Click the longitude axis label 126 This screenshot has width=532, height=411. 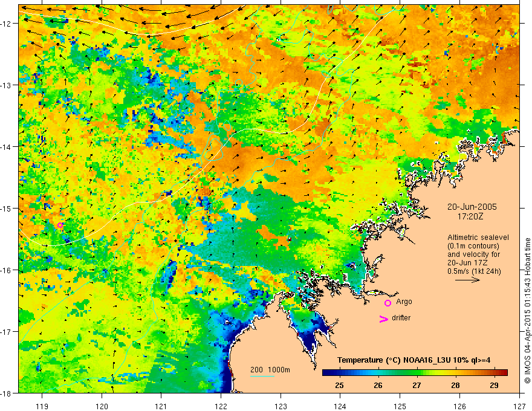(x=459, y=406)
